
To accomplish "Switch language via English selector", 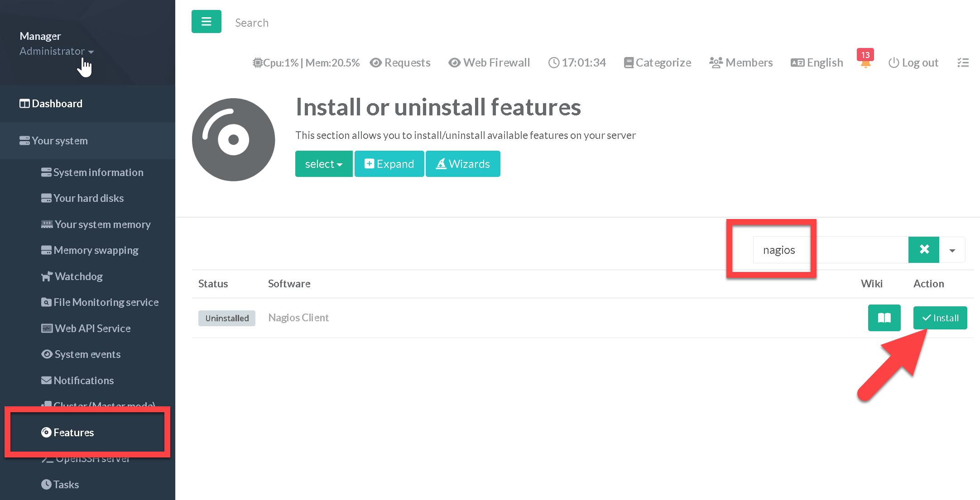I will pos(817,62).
